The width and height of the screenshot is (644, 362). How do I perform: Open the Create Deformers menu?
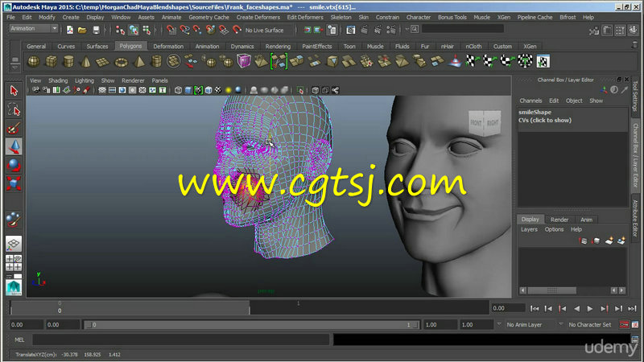(x=258, y=17)
